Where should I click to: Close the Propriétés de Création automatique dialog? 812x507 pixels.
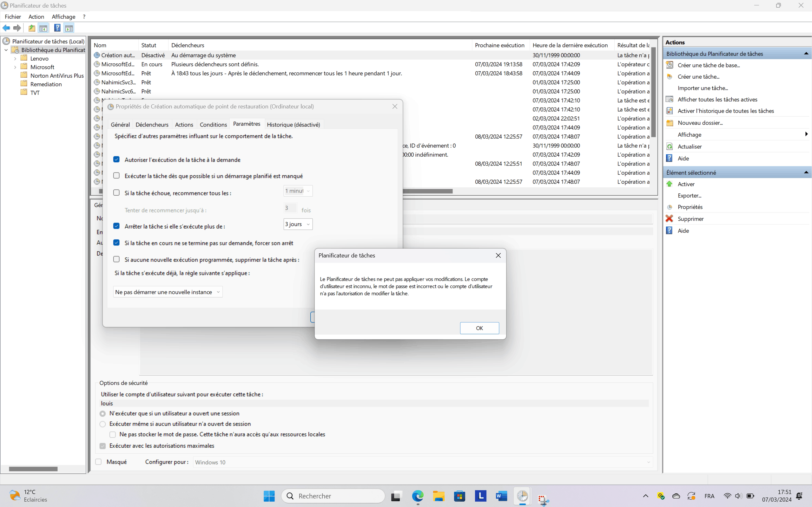(395, 106)
